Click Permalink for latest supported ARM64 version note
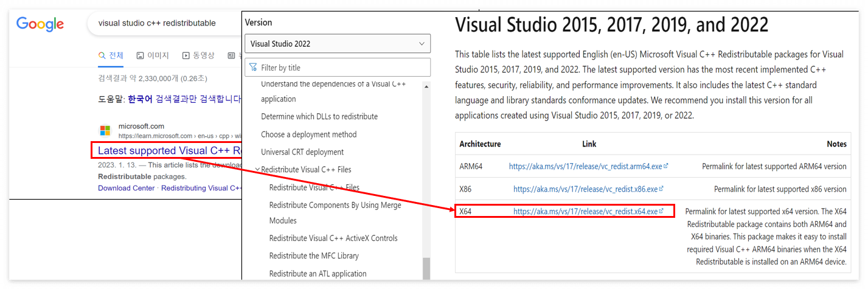The height and width of the screenshot is (289, 868). point(774,166)
